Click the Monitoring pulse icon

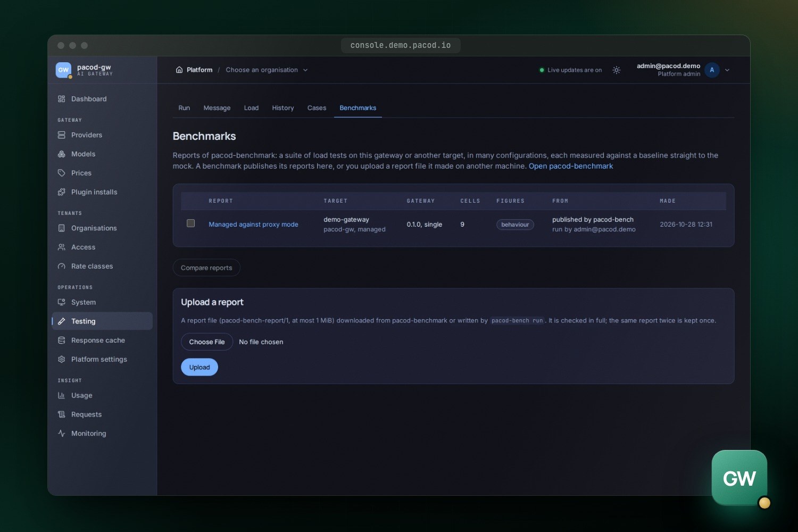pyautogui.click(x=61, y=434)
